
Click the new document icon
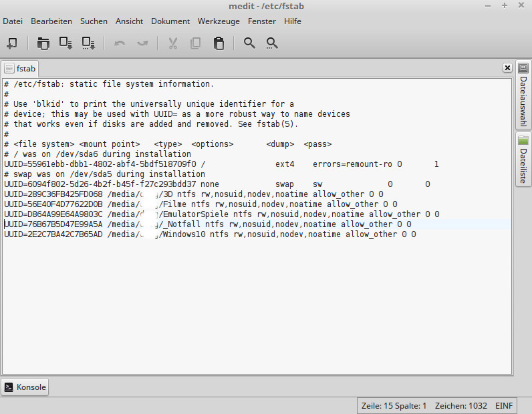[x=11, y=43]
